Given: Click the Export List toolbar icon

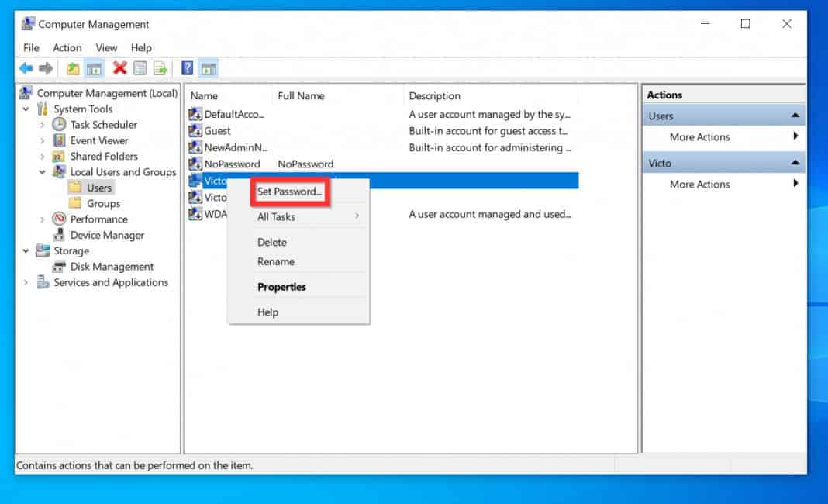Looking at the screenshot, I should click(x=161, y=68).
